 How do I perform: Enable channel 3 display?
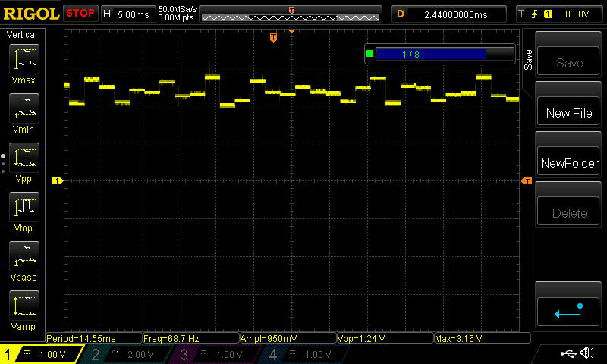pyautogui.click(x=217, y=354)
